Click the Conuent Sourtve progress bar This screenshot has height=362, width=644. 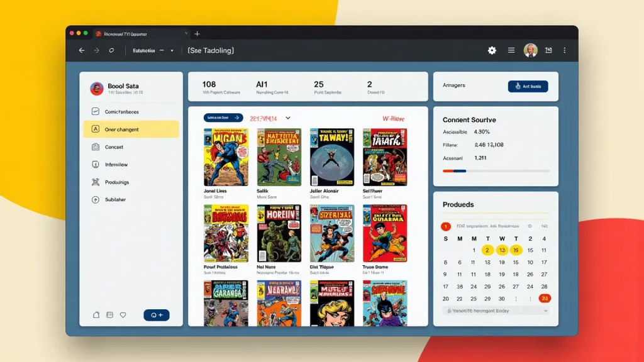pos(496,171)
